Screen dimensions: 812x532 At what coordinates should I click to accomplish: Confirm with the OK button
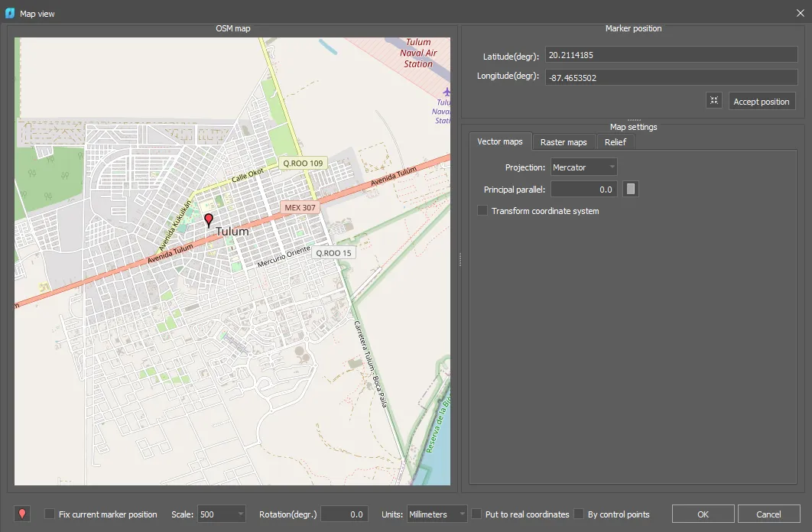(x=702, y=514)
